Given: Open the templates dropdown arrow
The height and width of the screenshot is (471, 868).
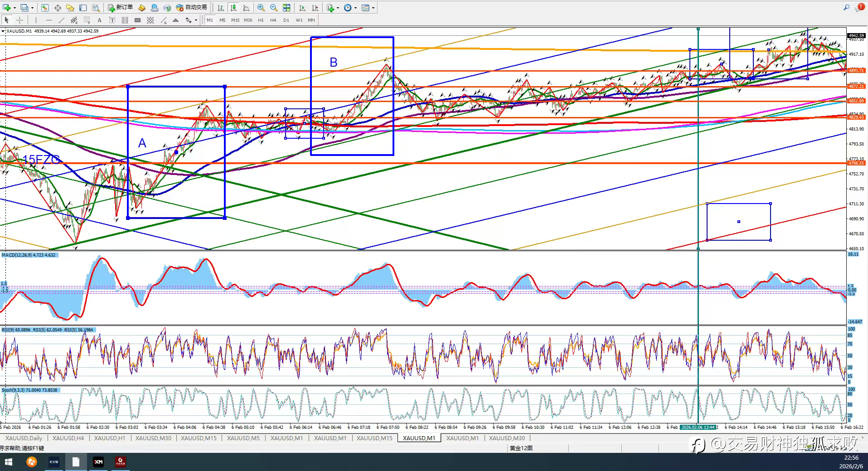Looking at the screenshot, I should click(x=373, y=8).
